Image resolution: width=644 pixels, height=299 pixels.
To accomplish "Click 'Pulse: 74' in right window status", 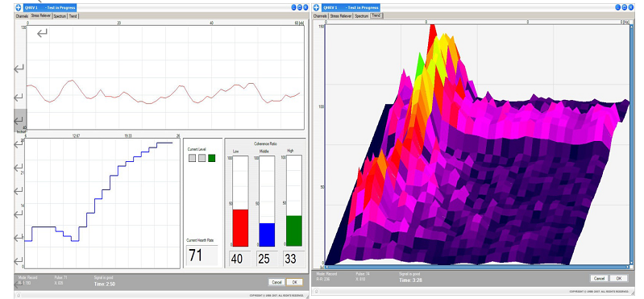I will tap(363, 273).
